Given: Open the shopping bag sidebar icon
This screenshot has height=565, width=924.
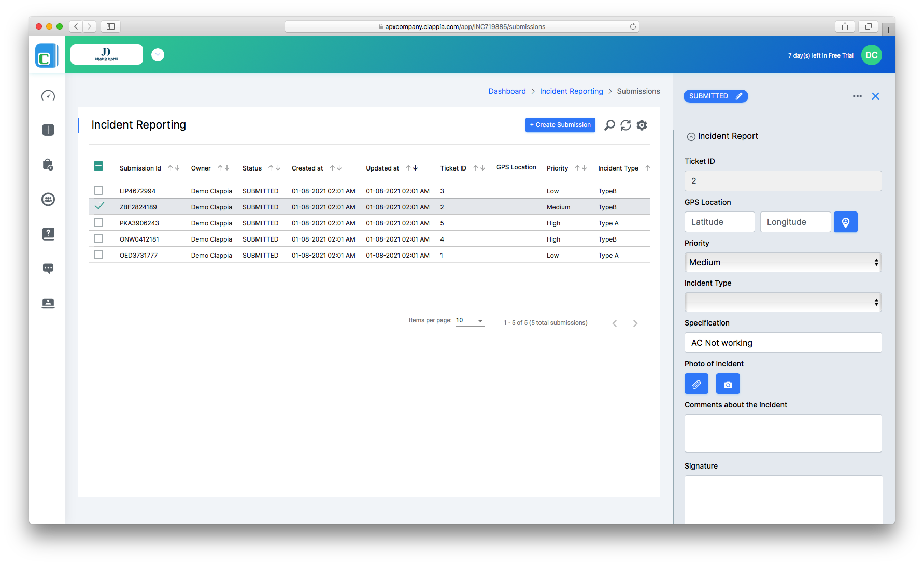Looking at the screenshot, I should coord(48,165).
